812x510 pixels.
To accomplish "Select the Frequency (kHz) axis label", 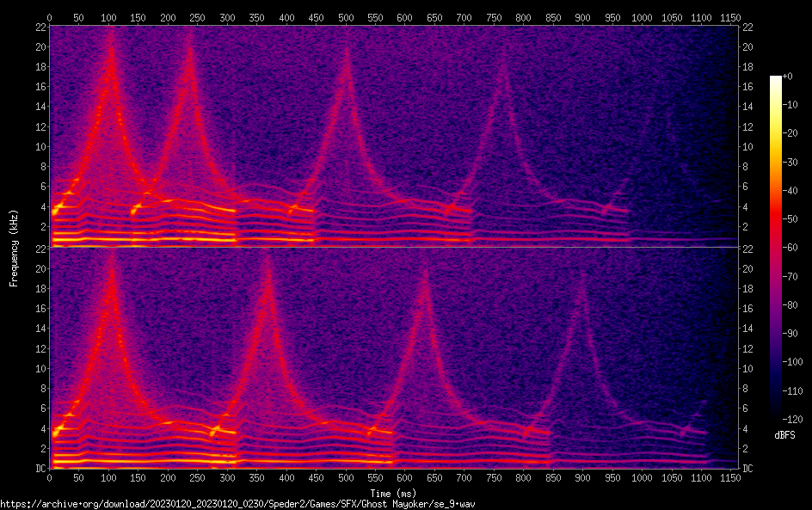I will (14, 247).
